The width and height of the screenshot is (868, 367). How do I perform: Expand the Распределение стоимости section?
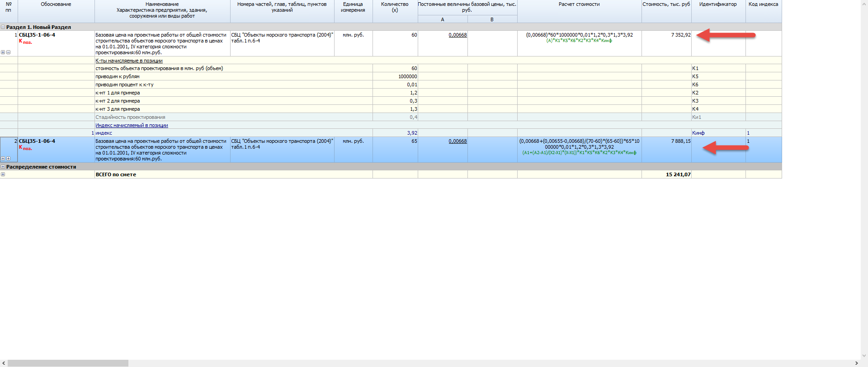pyautogui.click(x=3, y=167)
